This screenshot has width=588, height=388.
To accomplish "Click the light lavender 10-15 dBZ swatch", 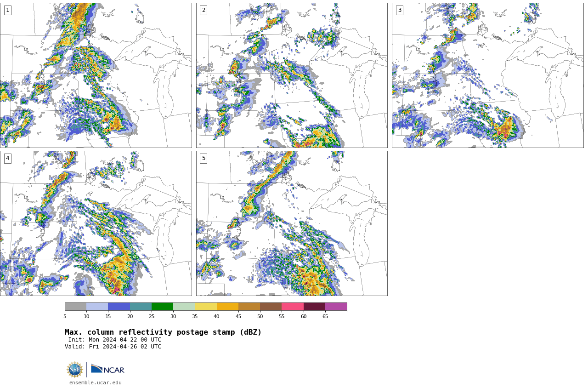I will click(97, 307).
